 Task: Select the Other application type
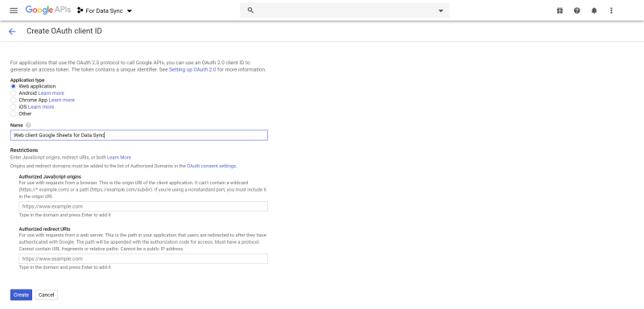13,113
